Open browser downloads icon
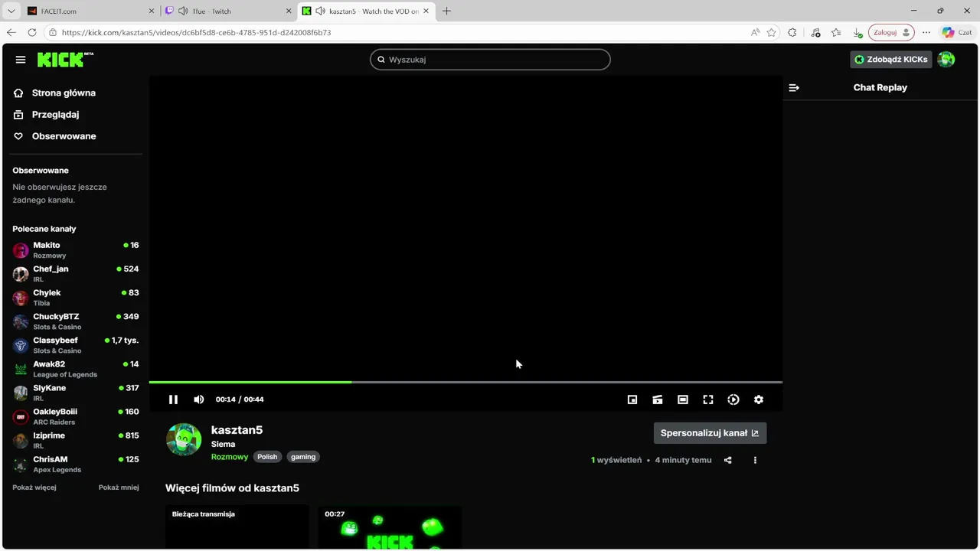The width and height of the screenshot is (980, 551). click(857, 32)
